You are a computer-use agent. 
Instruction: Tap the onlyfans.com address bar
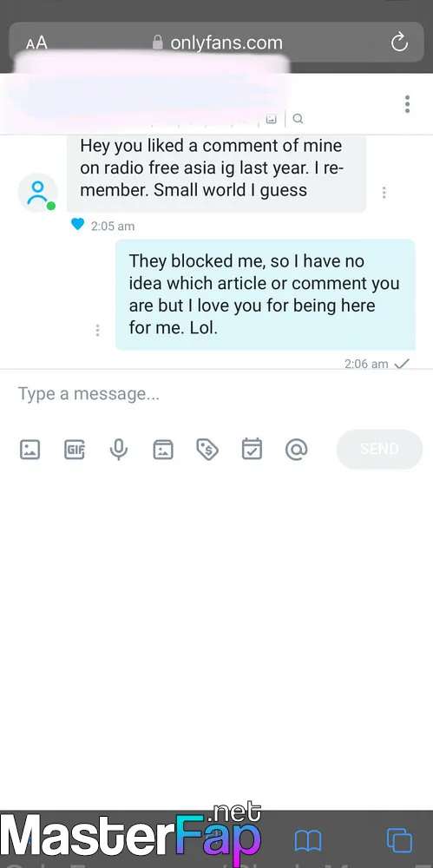(x=217, y=42)
